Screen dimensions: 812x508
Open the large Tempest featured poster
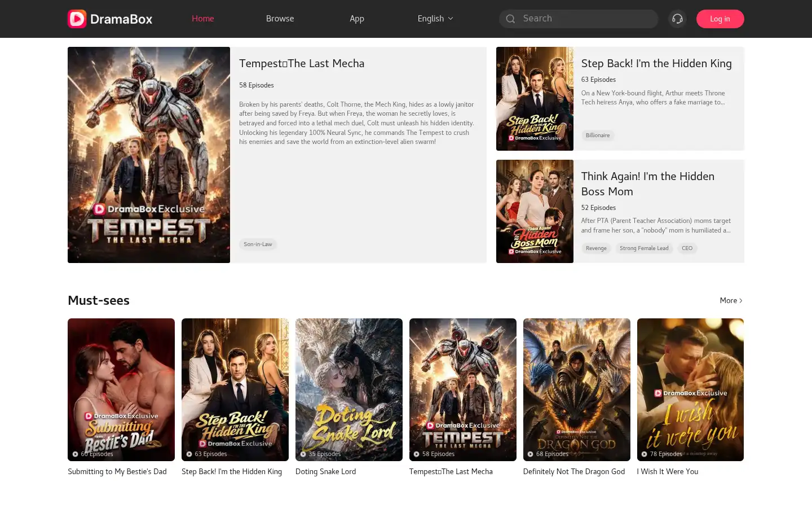pos(149,155)
